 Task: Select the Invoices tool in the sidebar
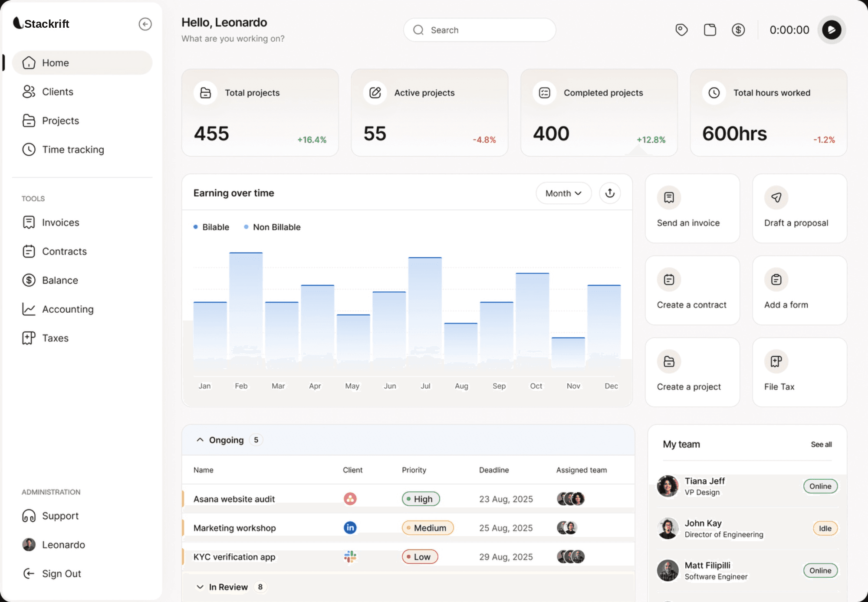coord(60,222)
